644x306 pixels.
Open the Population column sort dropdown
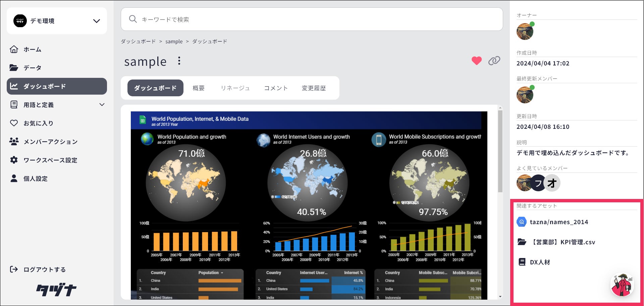(x=222, y=273)
